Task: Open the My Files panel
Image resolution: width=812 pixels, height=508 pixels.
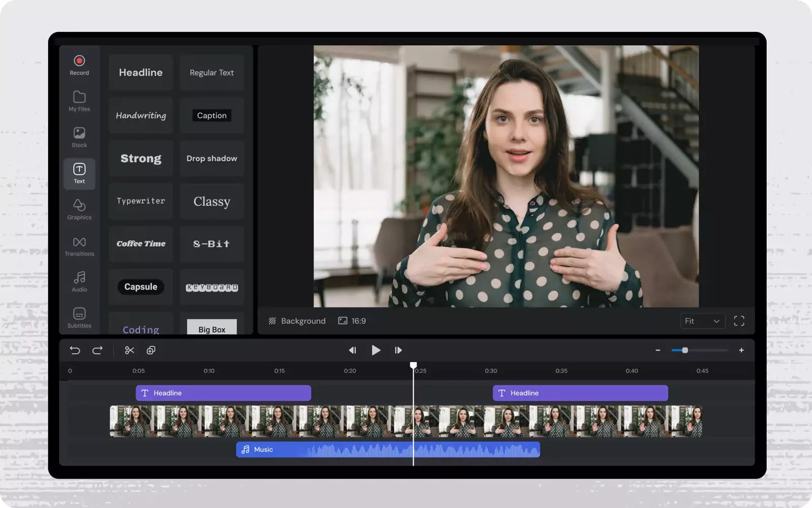Action: coord(79,101)
